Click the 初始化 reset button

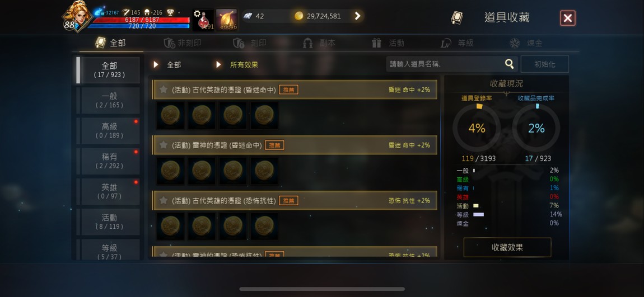(545, 64)
